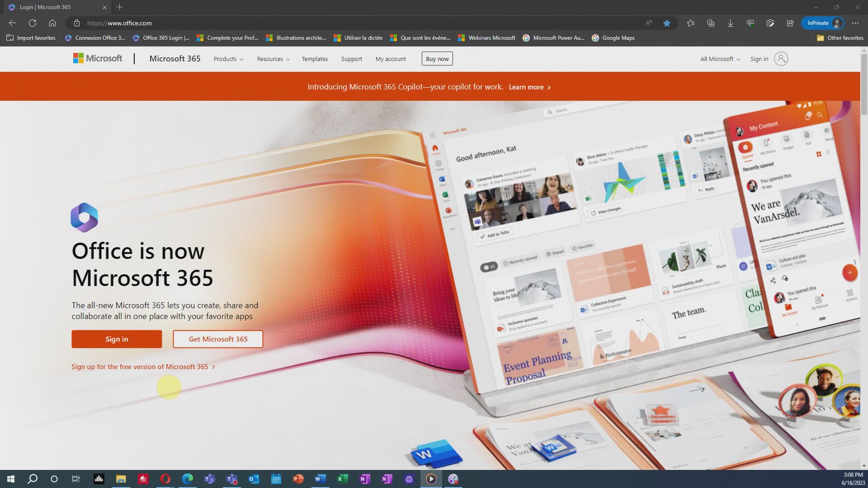This screenshot has height=488, width=868.
Task: Open the Support menu item
Action: [x=351, y=59]
